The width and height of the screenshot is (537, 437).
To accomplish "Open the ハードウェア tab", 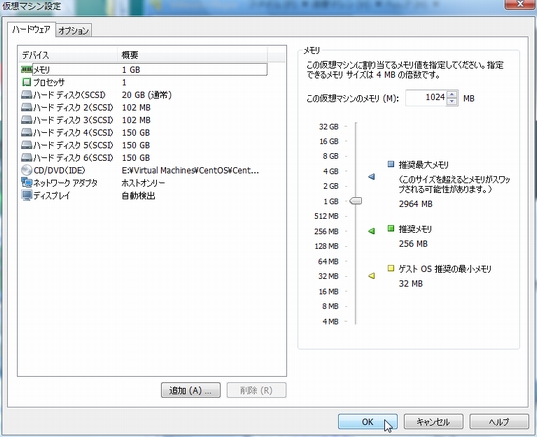I will [31, 29].
